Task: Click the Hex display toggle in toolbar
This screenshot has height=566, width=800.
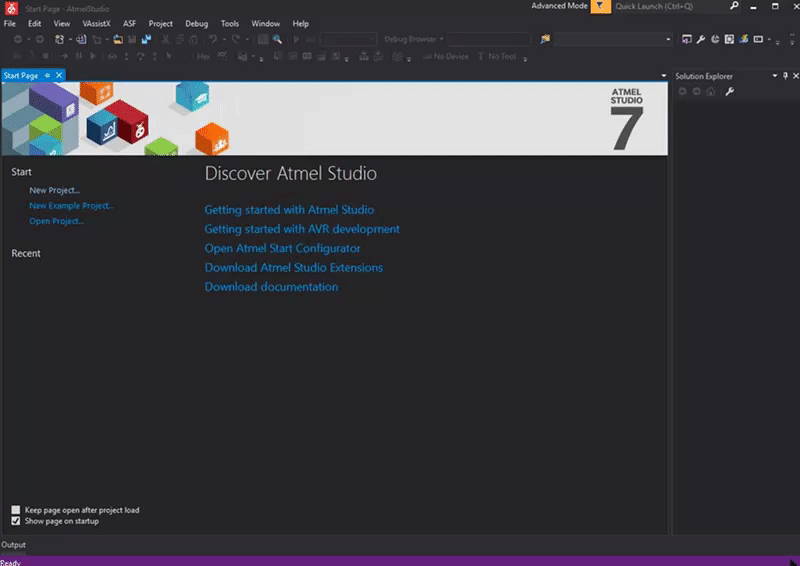Action: 203,57
